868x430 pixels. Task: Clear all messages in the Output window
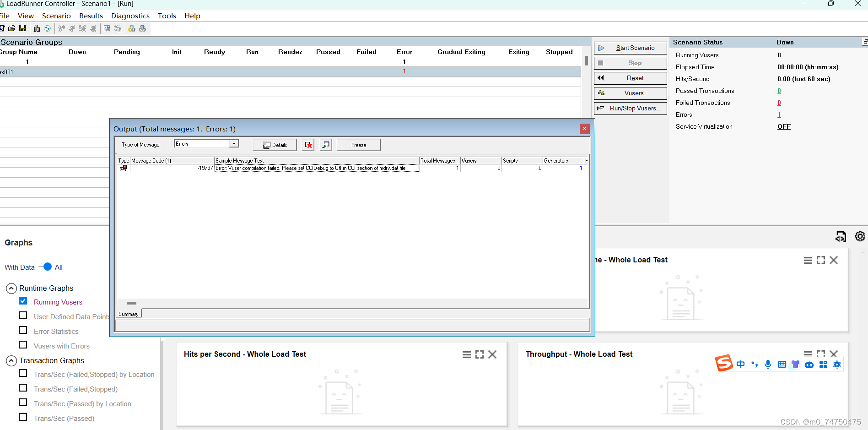tap(308, 145)
